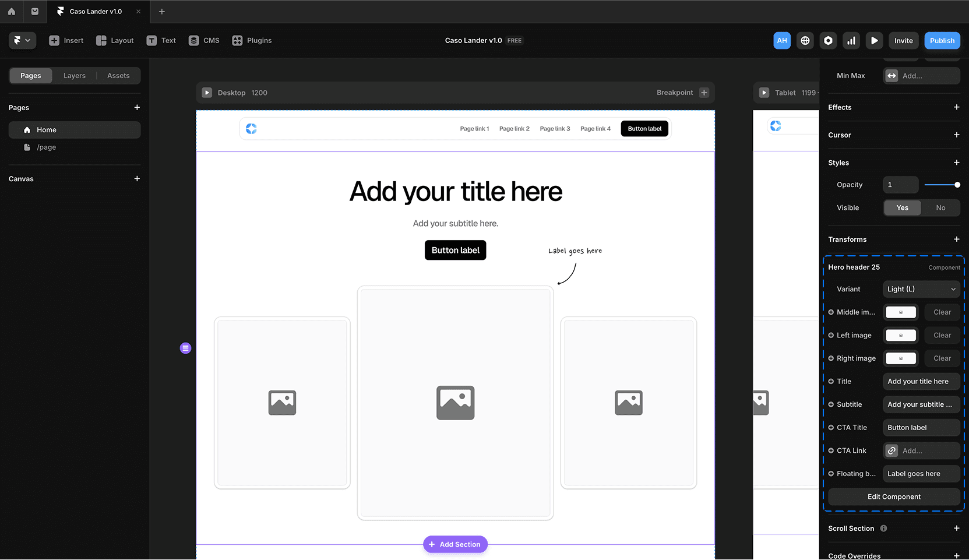Switch to the Layers tab
The image size is (969, 560).
click(74, 75)
